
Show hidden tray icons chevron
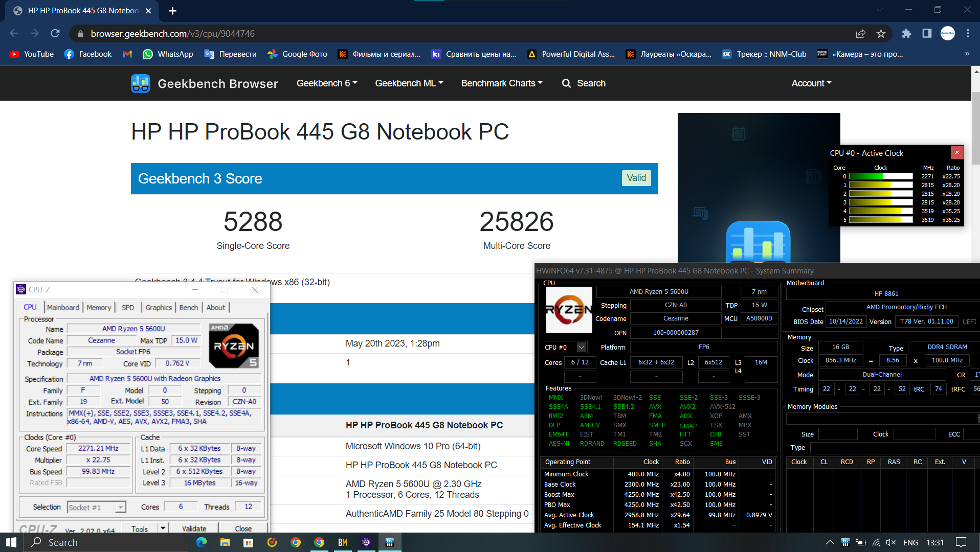pos(830,542)
